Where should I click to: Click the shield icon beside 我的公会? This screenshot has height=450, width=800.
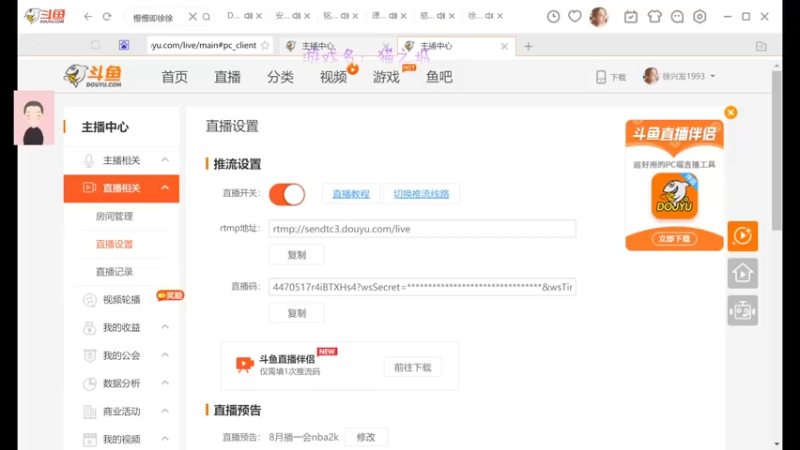89,356
